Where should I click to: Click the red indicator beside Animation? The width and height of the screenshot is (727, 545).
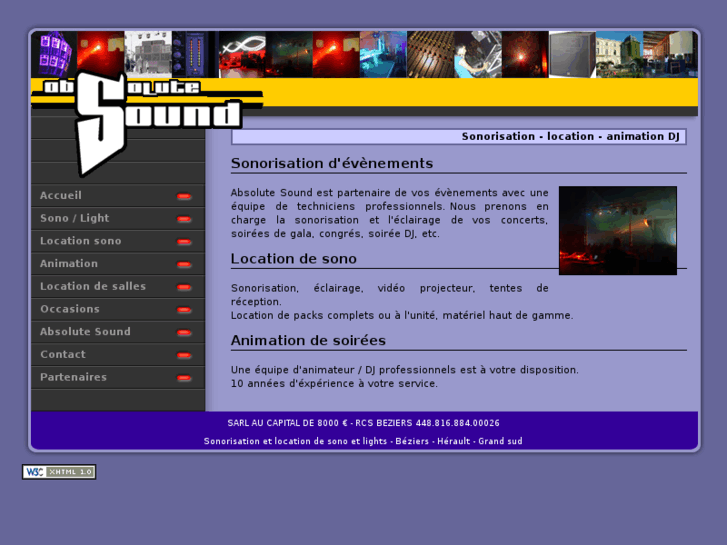point(184,264)
